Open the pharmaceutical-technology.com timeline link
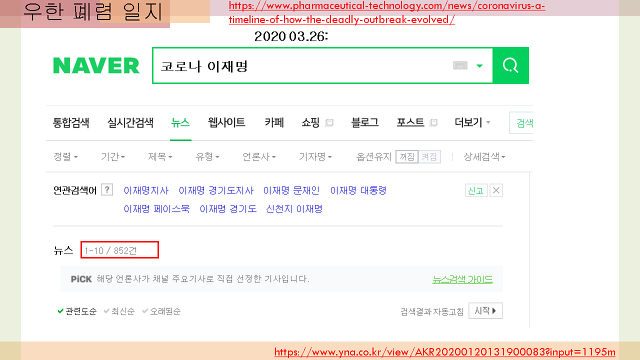Screen dimensions: 640x360 coord(387,13)
